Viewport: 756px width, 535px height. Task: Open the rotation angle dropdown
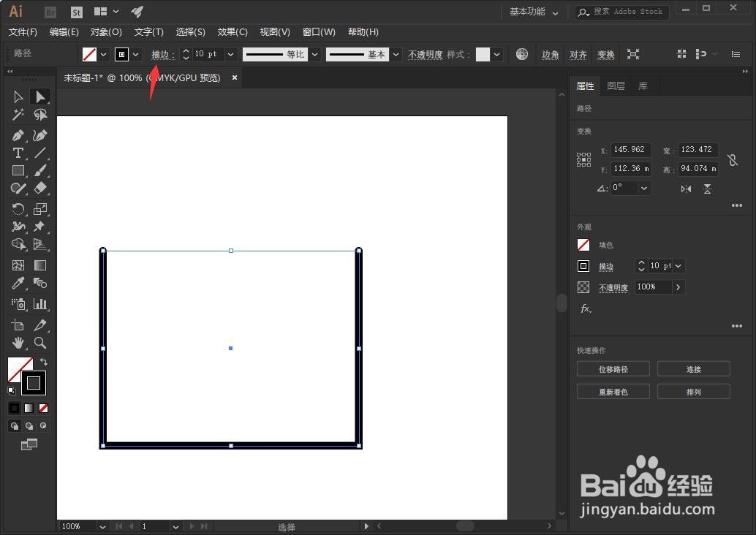(x=644, y=188)
